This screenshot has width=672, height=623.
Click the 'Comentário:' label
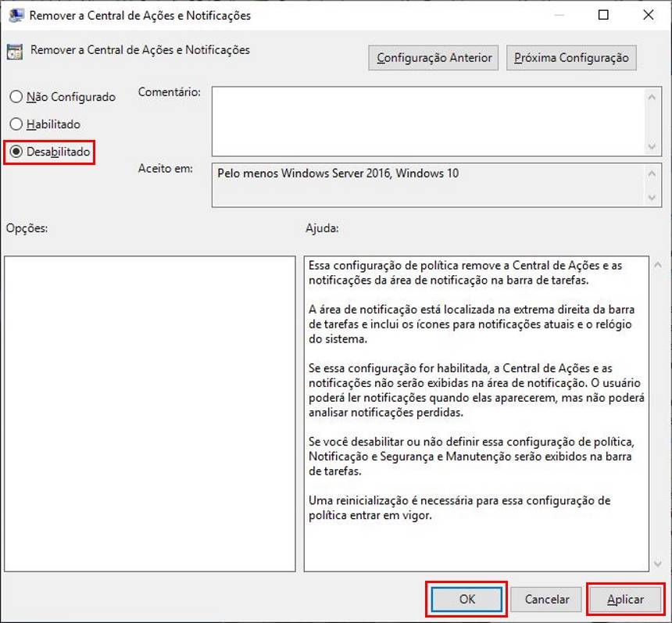click(x=170, y=92)
